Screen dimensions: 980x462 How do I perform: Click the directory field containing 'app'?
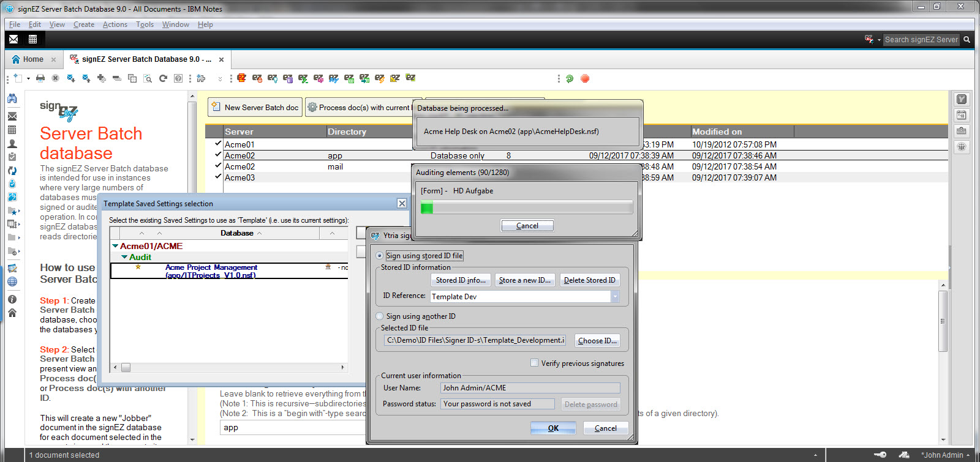293,428
